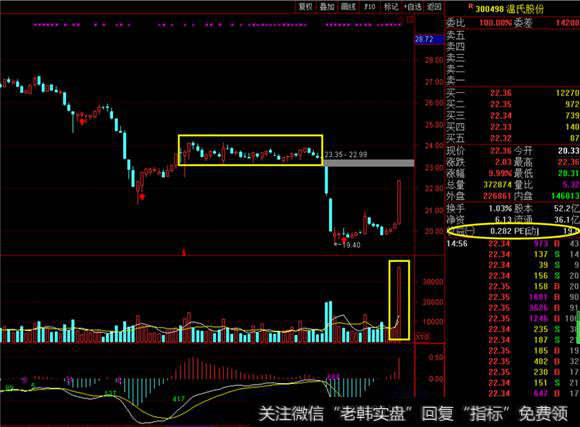
Task: Click the circled PE(动) value row
Action: pyautogui.click(x=513, y=231)
